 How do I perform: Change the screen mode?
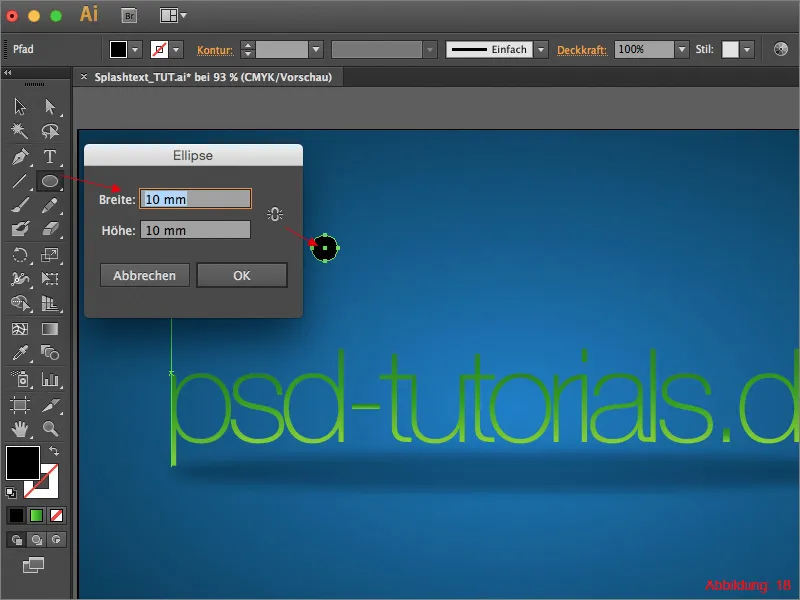tap(34, 565)
